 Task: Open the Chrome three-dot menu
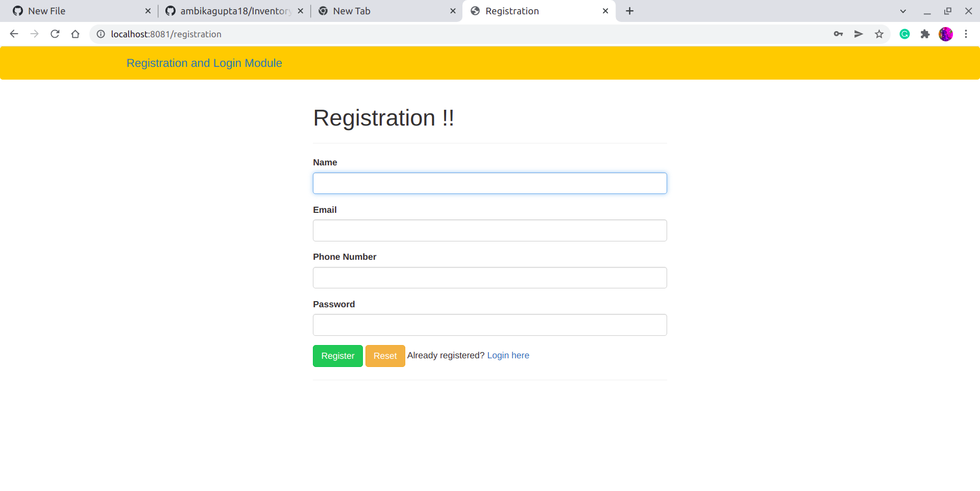coord(966,34)
